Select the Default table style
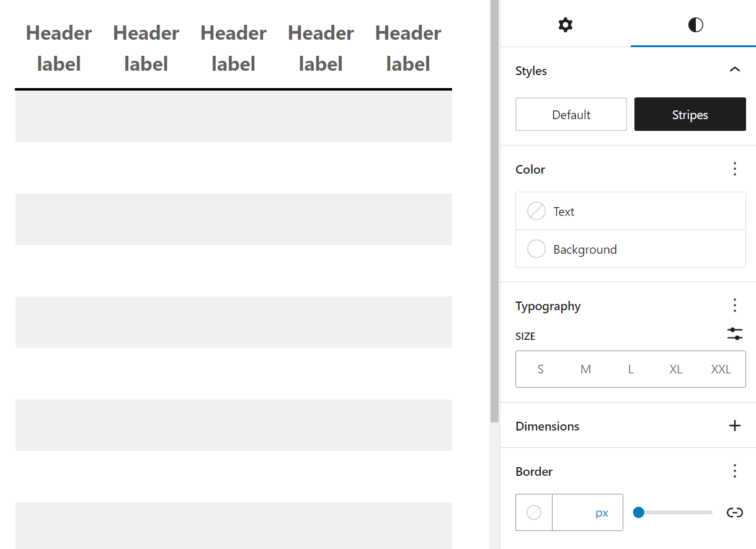This screenshot has height=549, width=756. (x=571, y=114)
